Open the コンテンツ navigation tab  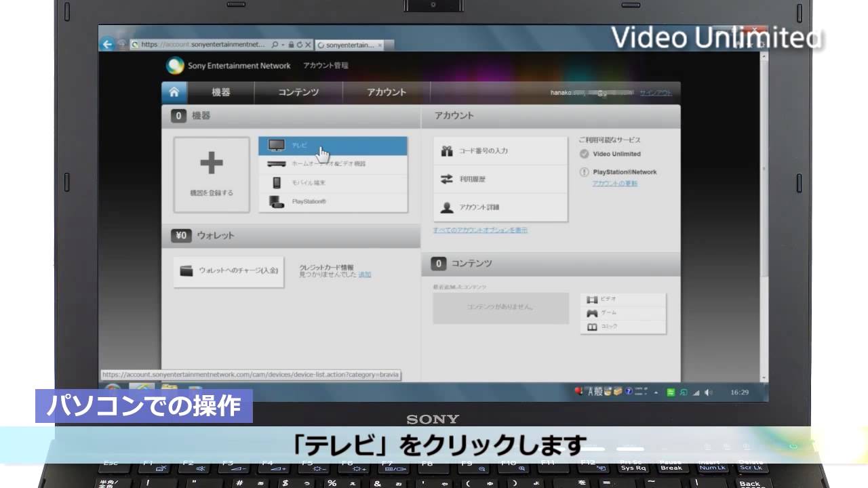tap(298, 92)
